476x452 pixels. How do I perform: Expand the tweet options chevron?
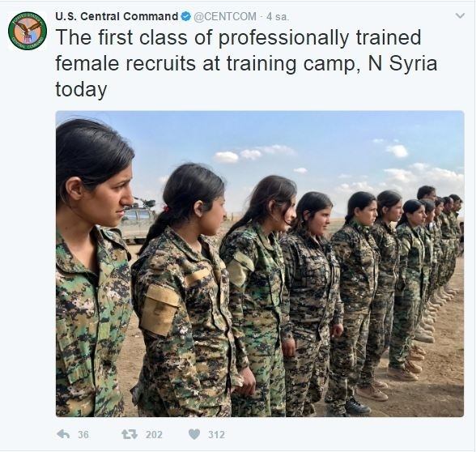(x=460, y=15)
